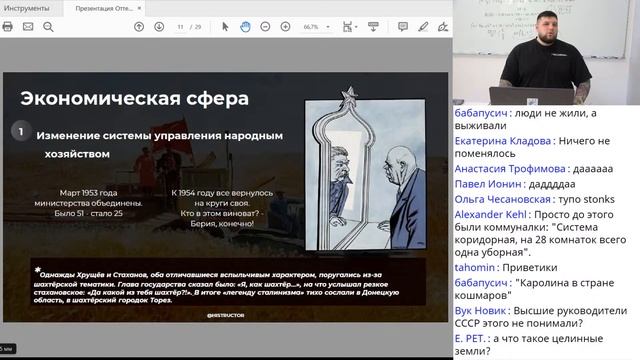Click the print icon in the PDF toolbar
This screenshot has height=360, width=640.
(7, 27)
